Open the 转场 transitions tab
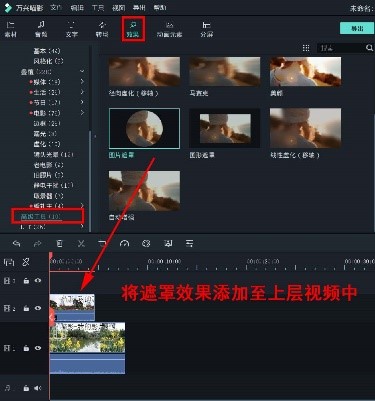375x401 pixels. [102, 29]
